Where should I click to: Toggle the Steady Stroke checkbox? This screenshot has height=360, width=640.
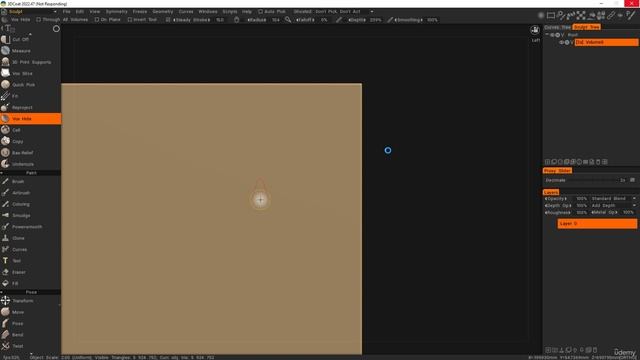point(168,20)
